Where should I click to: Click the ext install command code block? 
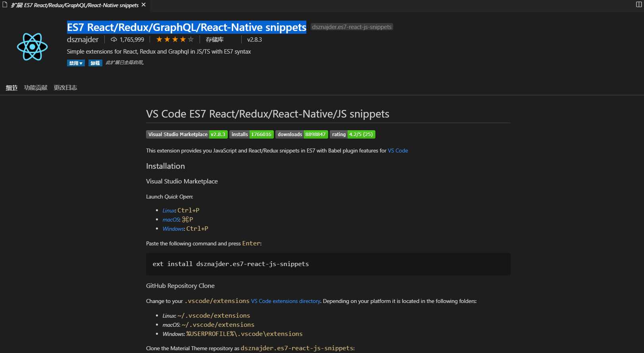point(328,264)
